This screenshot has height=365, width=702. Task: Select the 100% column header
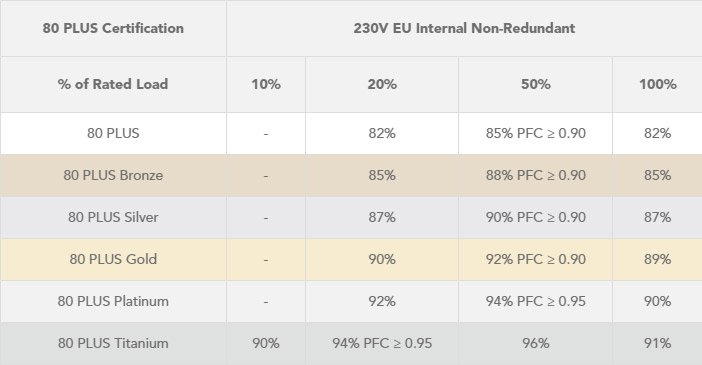tap(657, 84)
